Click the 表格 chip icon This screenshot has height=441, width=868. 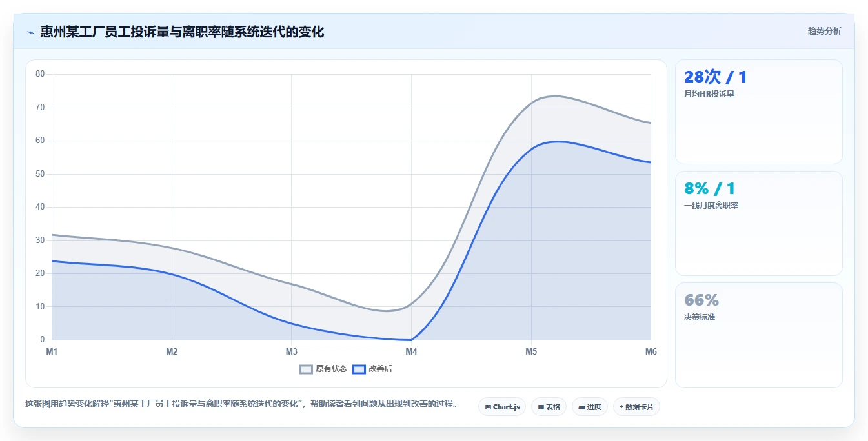pos(541,407)
